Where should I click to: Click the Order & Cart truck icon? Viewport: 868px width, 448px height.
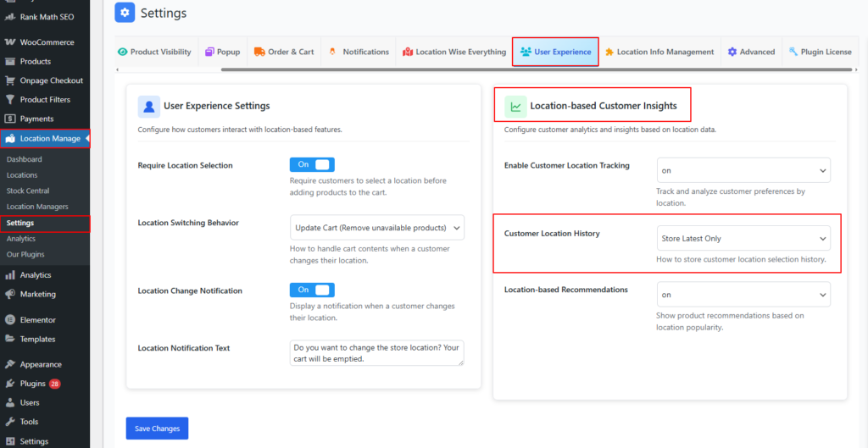pyautogui.click(x=259, y=52)
